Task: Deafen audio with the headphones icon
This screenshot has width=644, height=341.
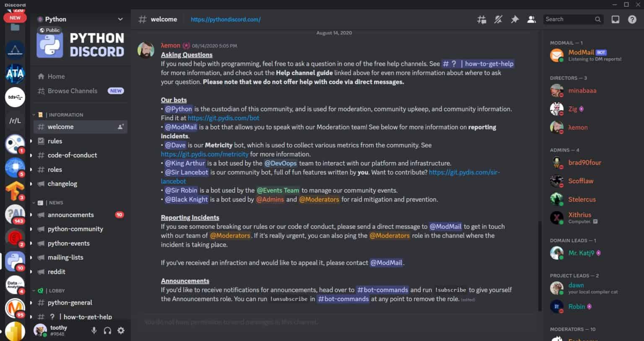Action: (x=107, y=331)
